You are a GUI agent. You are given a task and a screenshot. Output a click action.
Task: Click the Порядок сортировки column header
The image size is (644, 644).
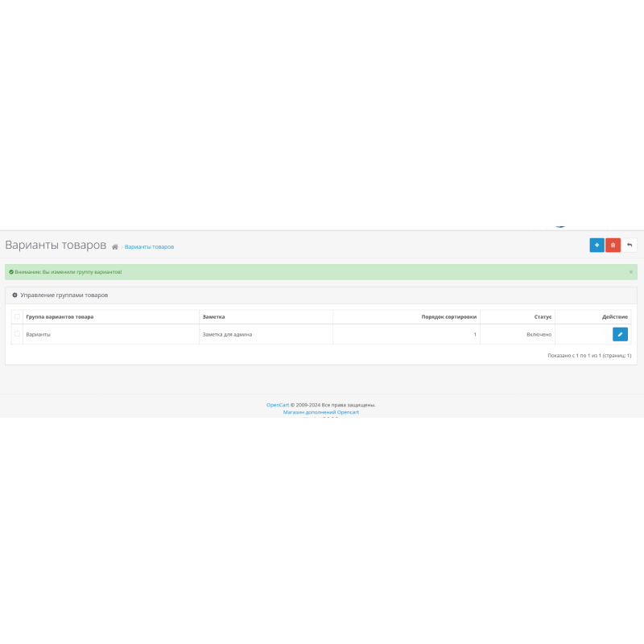pos(448,317)
